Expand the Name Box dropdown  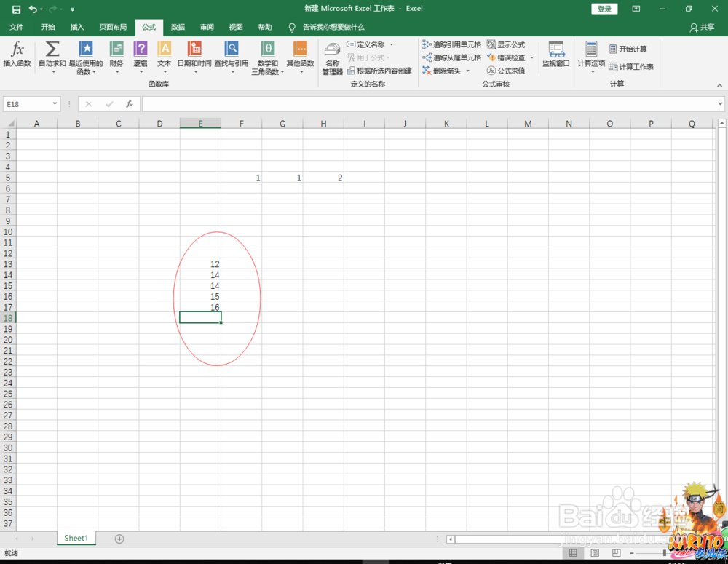55,103
